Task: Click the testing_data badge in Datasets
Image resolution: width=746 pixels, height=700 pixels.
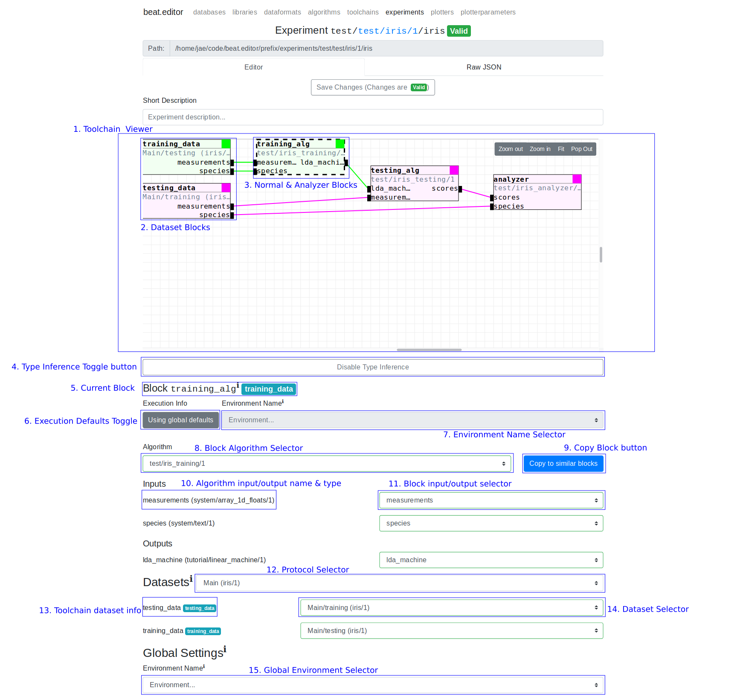Action: (200, 608)
